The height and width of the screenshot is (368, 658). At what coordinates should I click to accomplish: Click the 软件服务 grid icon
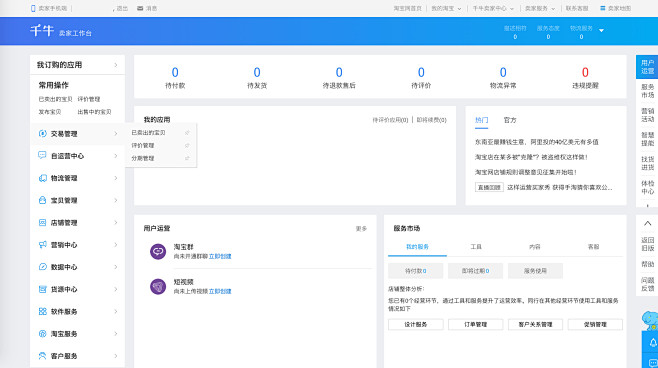pos(42,311)
